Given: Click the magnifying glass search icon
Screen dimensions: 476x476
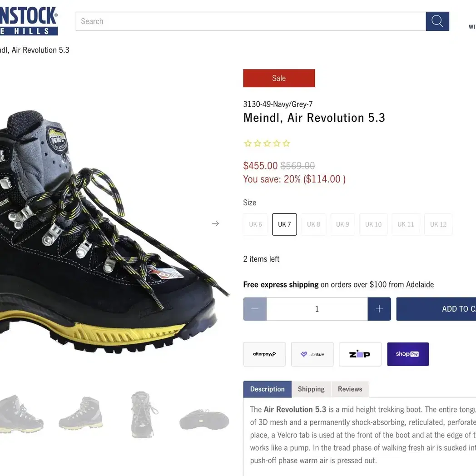Looking at the screenshot, I should click(x=437, y=21).
